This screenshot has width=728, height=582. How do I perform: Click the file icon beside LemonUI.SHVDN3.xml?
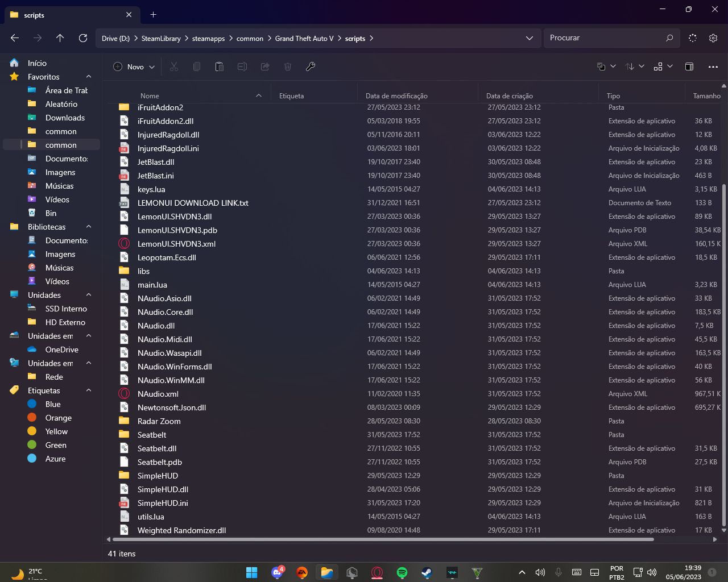[x=124, y=244]
